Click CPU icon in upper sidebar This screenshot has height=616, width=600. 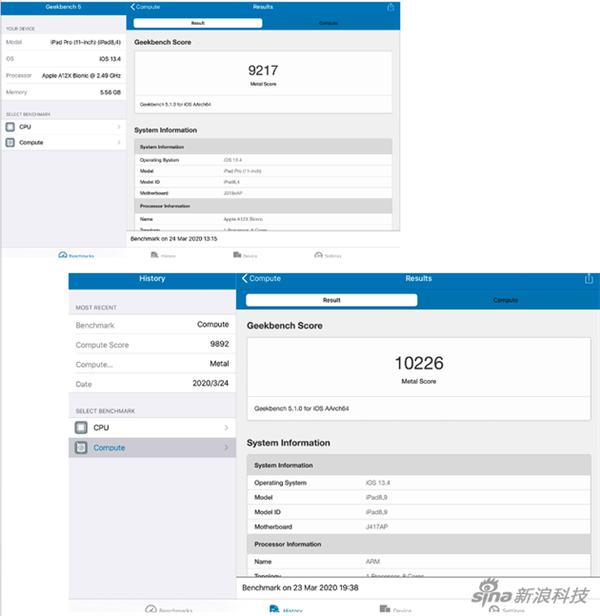click(11, 127)
